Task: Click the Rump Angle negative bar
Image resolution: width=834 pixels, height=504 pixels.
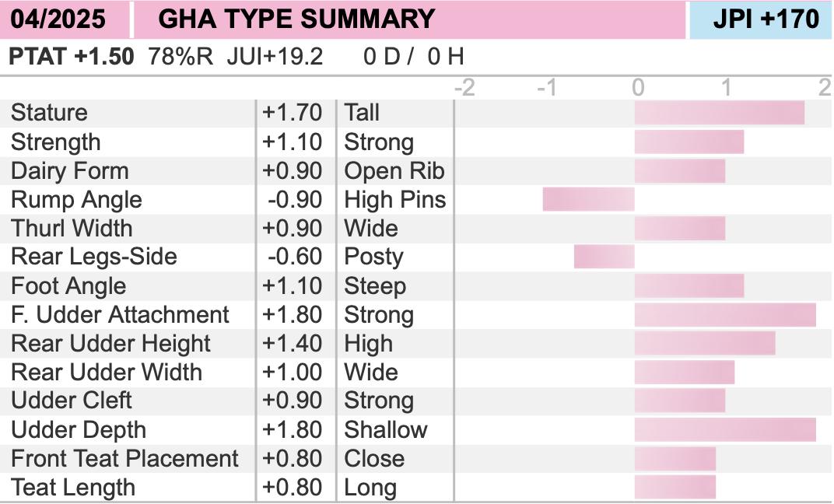Action: click(589, 199)
